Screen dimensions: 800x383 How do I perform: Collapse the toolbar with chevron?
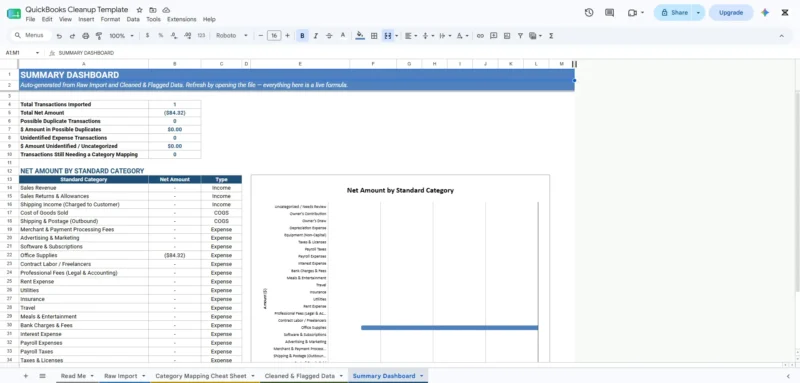click(x=781, y=36)
